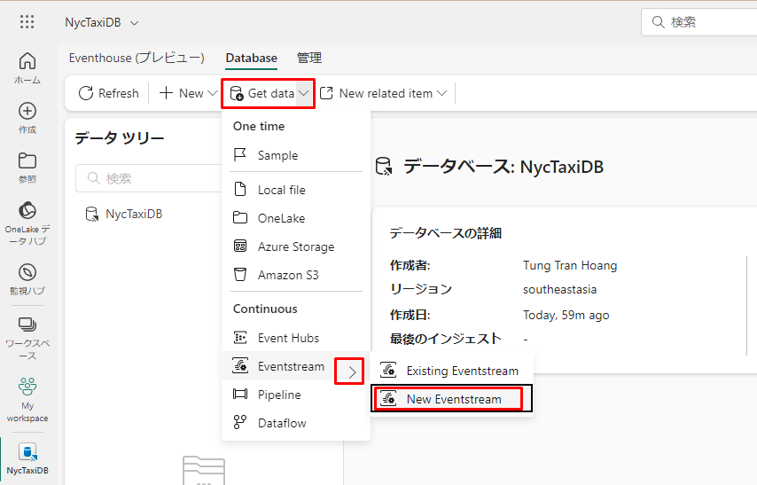The height and width of the screenshot is (485, 757).
Task: Go to Home in the left sidebar
Action: 27,68
